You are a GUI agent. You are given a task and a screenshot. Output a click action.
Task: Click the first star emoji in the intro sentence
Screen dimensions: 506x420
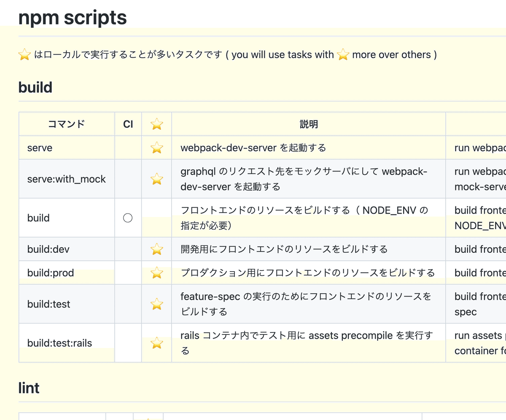tap(25, 54)
